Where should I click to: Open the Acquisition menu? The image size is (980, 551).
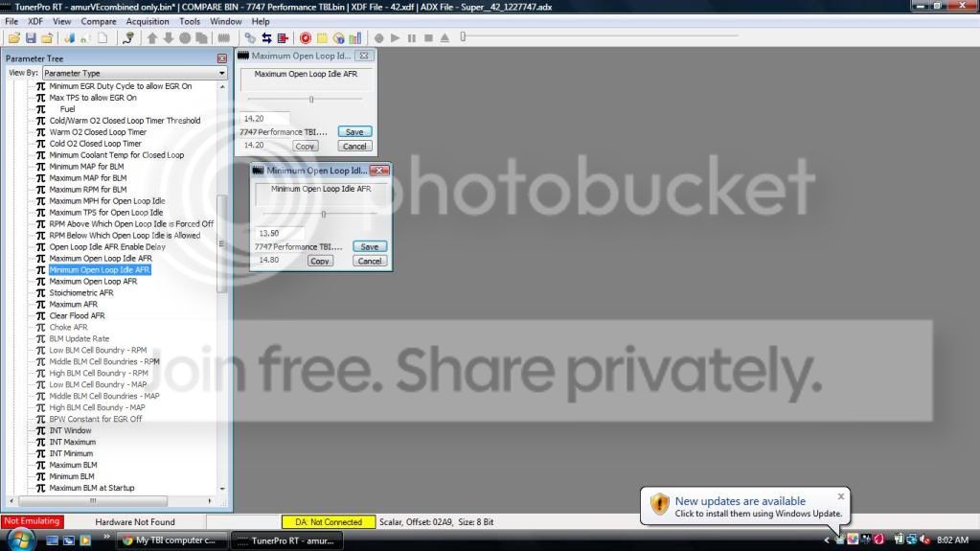click(148, 21)
